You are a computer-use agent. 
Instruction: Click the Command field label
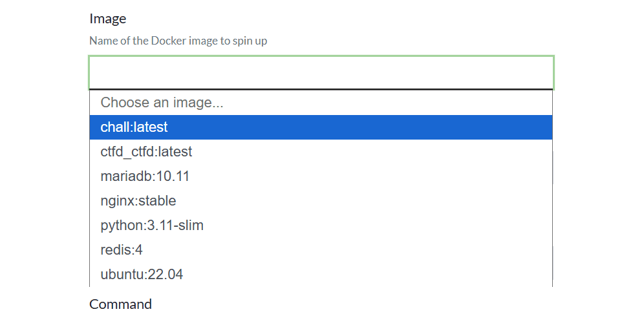pos(120,304)
